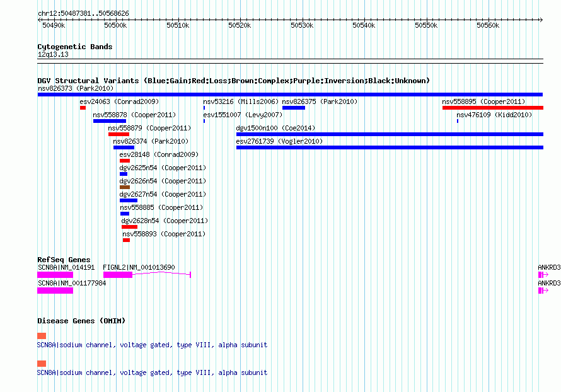Click the RefSeq Genes track title

coord(64,260)
